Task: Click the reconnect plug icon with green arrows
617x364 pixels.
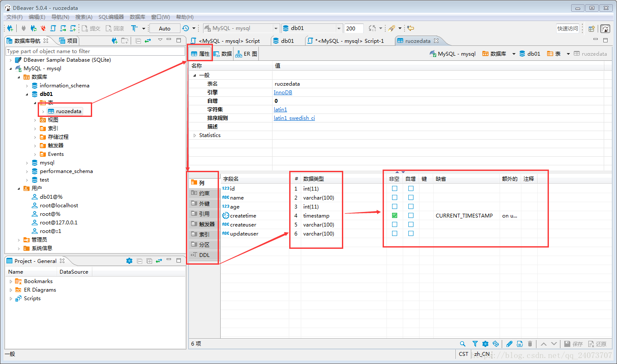Action: tap(33, 28)
